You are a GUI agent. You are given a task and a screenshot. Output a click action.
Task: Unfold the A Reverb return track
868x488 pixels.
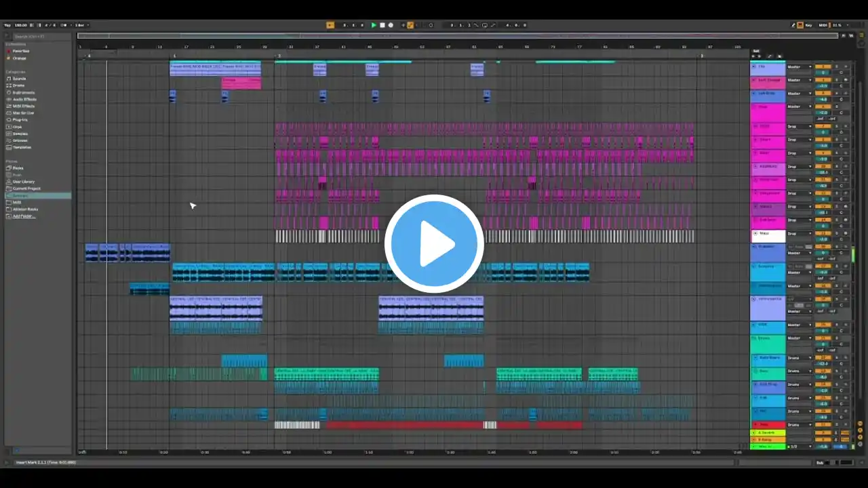[x=754, y=432]
